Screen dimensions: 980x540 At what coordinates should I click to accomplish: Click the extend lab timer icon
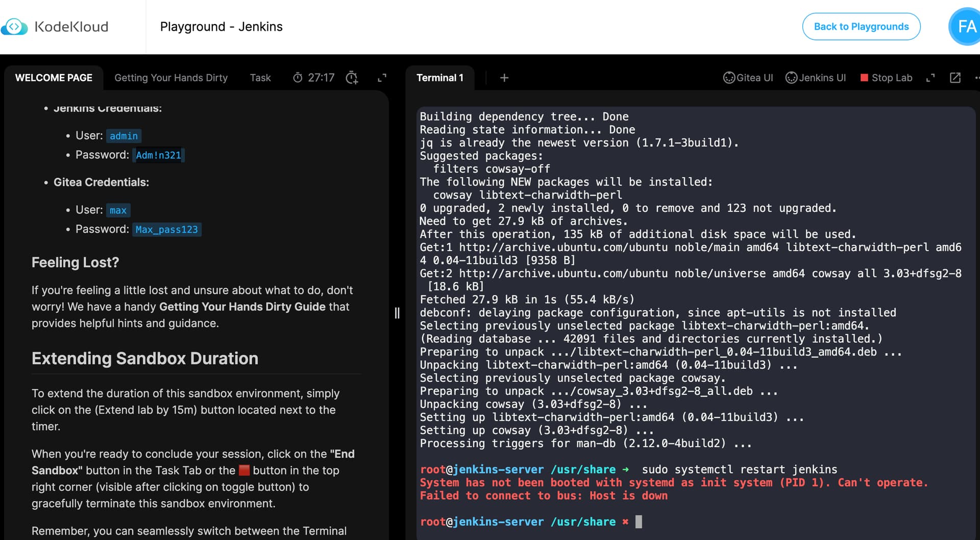click(352, 78)
